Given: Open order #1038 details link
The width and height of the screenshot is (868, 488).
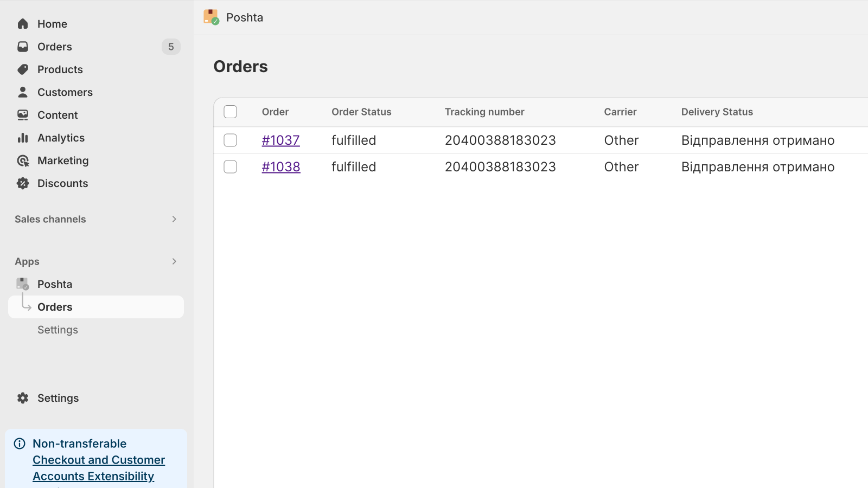Looking at the screenshot, I should coord(281,166).
